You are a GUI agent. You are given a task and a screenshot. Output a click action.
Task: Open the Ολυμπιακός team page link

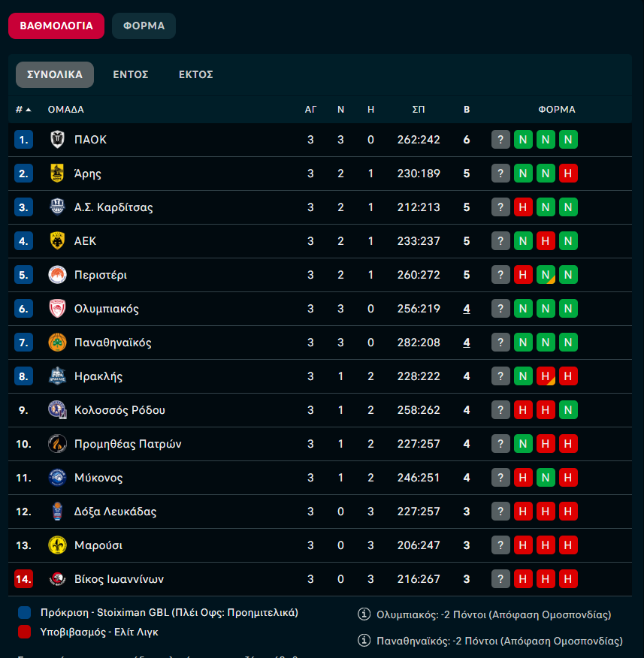[106, 309]
